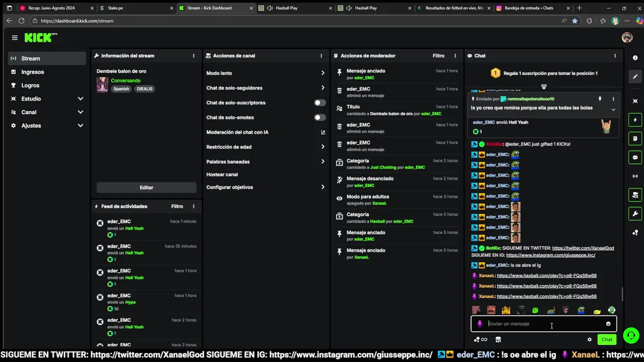Click the browser address bar URL
The image size is (644, 362).
click(77, 21)
